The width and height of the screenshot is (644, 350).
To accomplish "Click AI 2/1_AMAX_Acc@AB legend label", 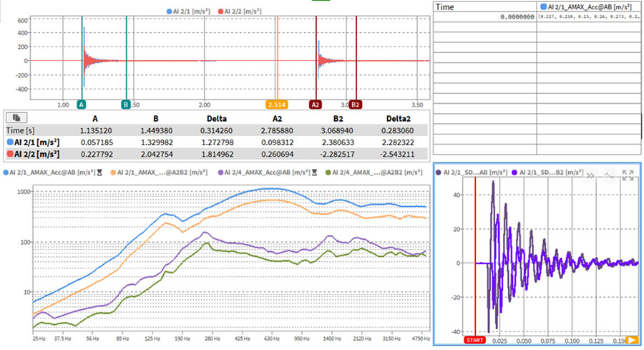I will [x=53, y=172].
